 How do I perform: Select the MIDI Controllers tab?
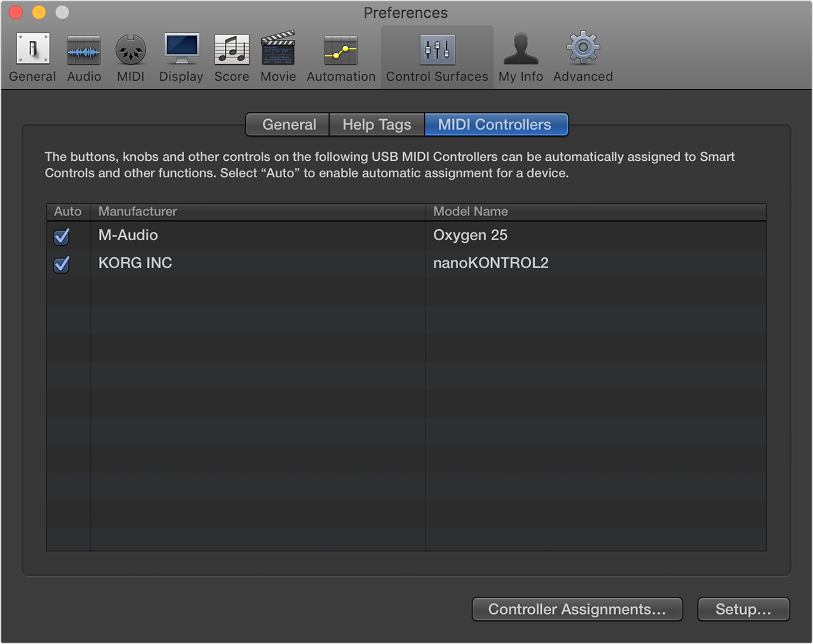495,124
